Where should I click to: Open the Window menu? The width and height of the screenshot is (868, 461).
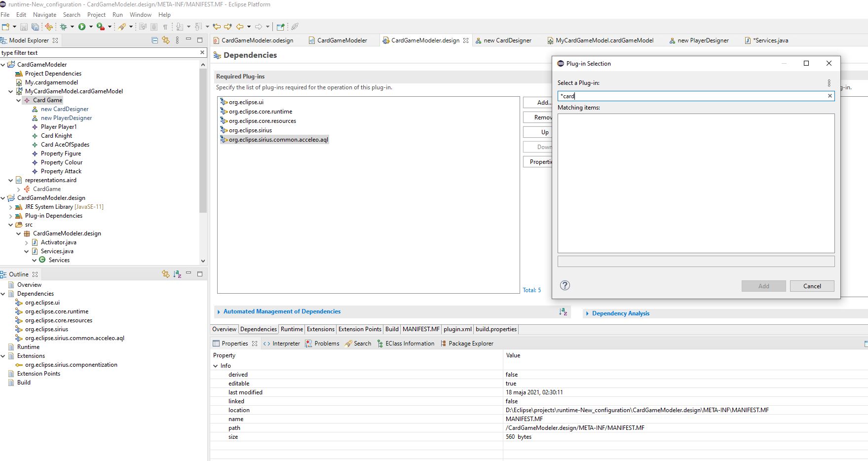141,15
